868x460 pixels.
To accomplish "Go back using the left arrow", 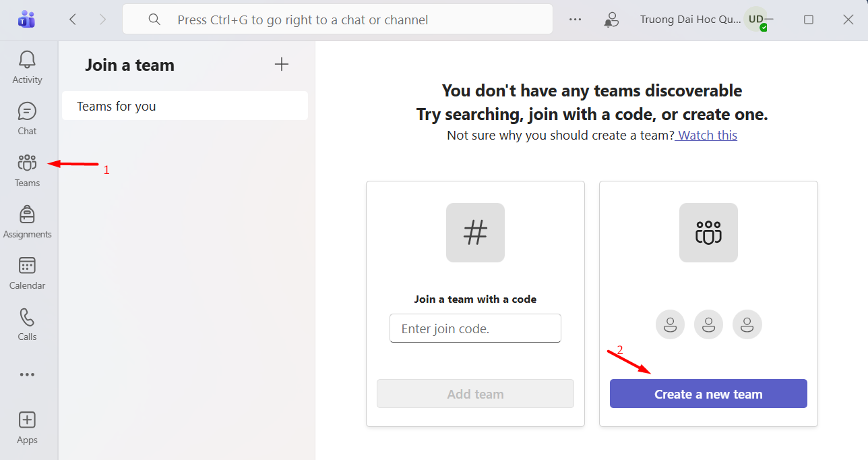I will click(x=73, y=20).
